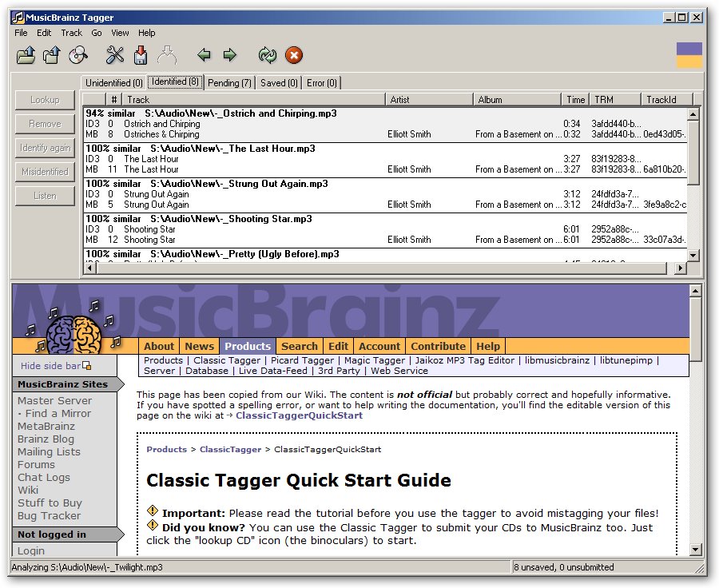
Task: Click the CD lookup toolbar icon
Action: (x=77, y=55)
